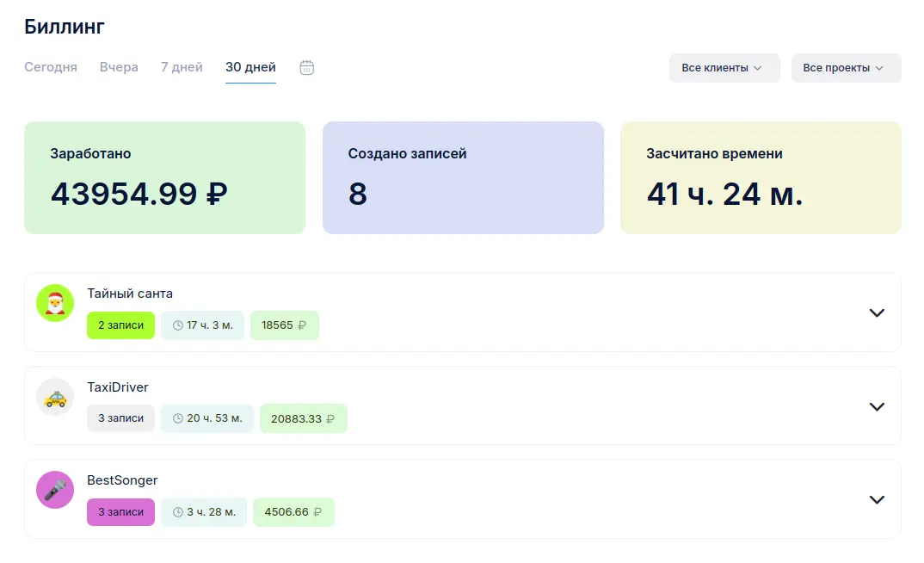Select the Вчера period tab
924x563 pixels.
coord(119,67)
